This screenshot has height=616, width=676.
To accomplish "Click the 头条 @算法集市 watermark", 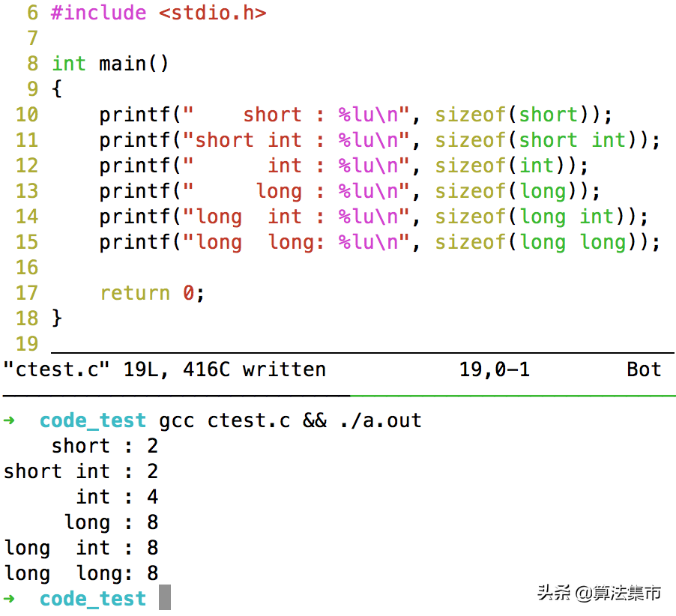I will coord(599,593).
